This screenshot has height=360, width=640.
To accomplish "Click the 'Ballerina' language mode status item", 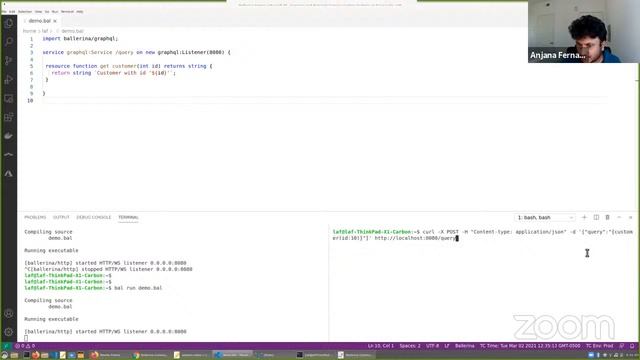I will click(464, 346).
